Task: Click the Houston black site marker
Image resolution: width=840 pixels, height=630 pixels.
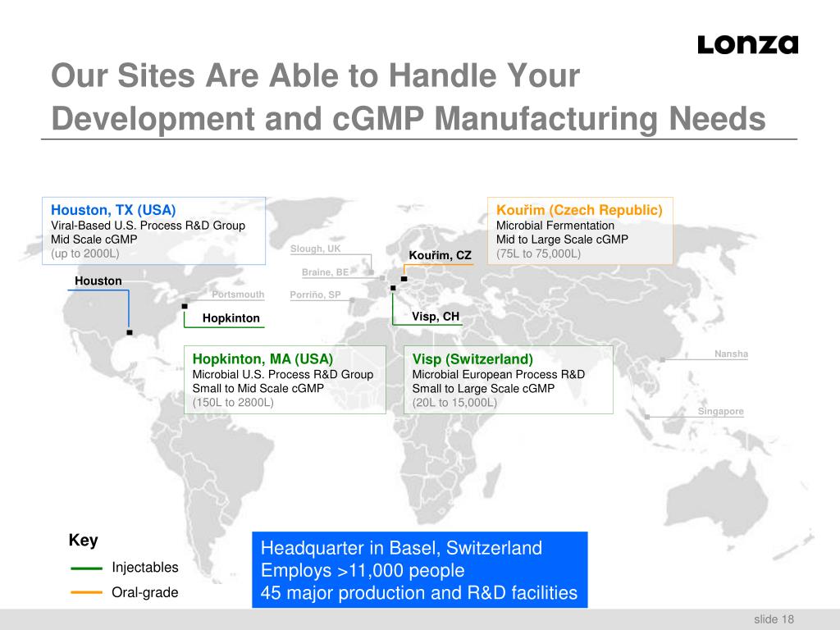Action: pos(129,333)
